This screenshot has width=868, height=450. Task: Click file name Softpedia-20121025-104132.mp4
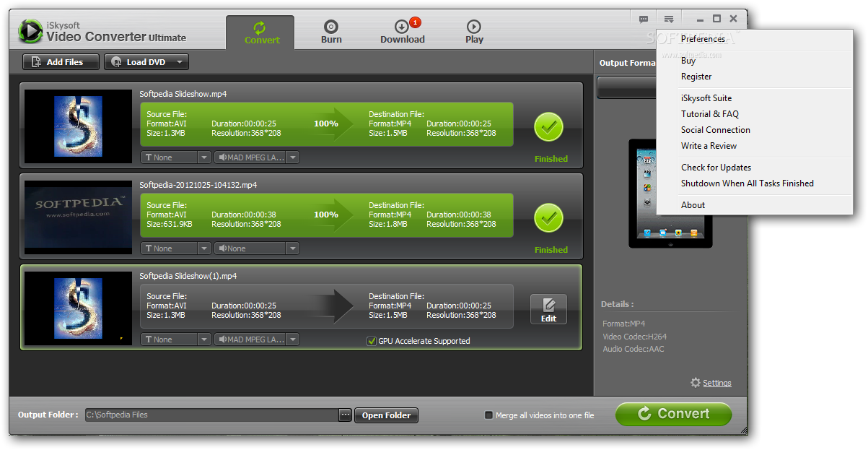[x=198, y=185]
